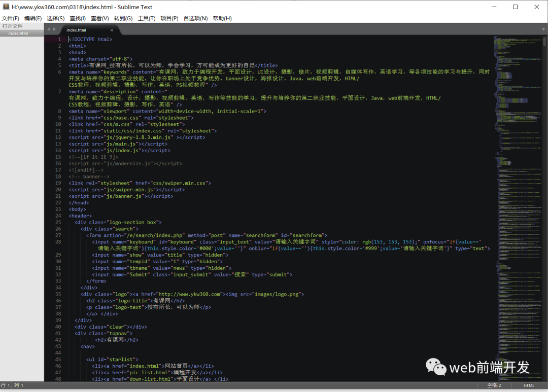Open the 空格: 2 indentation selector
This screenshot has height=392, width=548.
click(494, 385)
